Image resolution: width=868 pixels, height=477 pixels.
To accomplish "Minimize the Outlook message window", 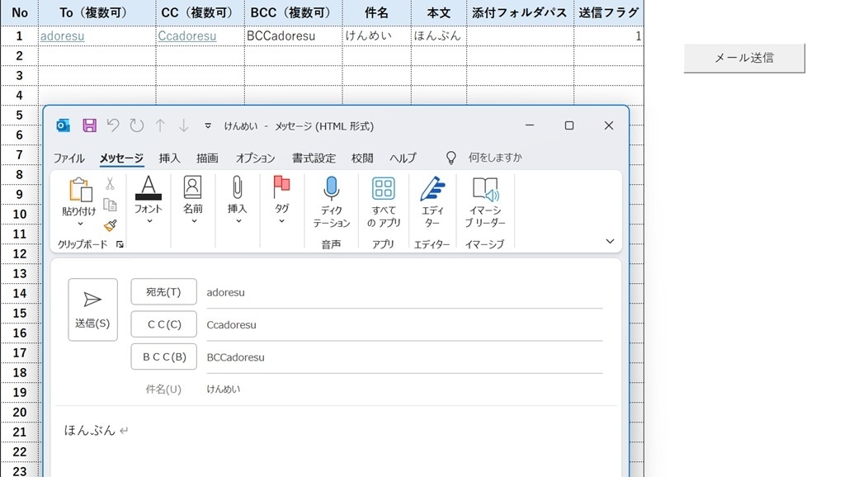I will [x=530, y=125].
